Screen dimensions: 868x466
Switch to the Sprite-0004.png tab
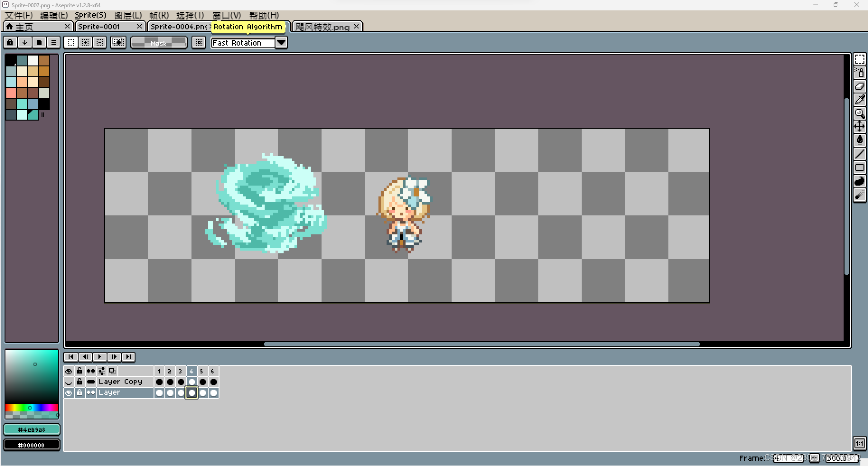click(178, 27)
